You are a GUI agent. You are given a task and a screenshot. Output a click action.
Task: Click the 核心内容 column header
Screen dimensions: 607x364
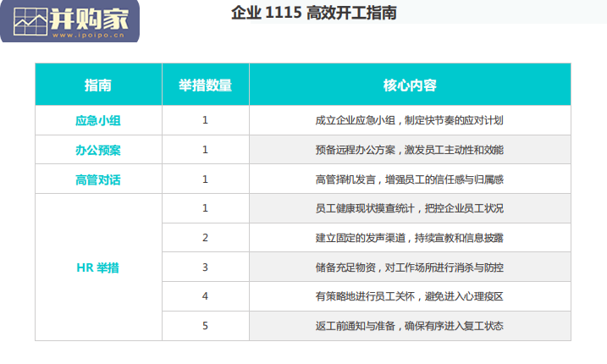[410, 85]
